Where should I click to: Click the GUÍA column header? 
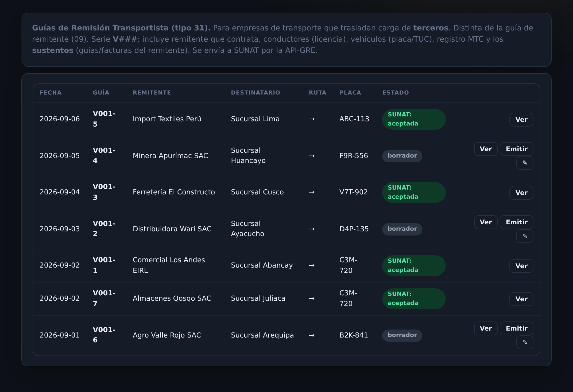[101, 93]
